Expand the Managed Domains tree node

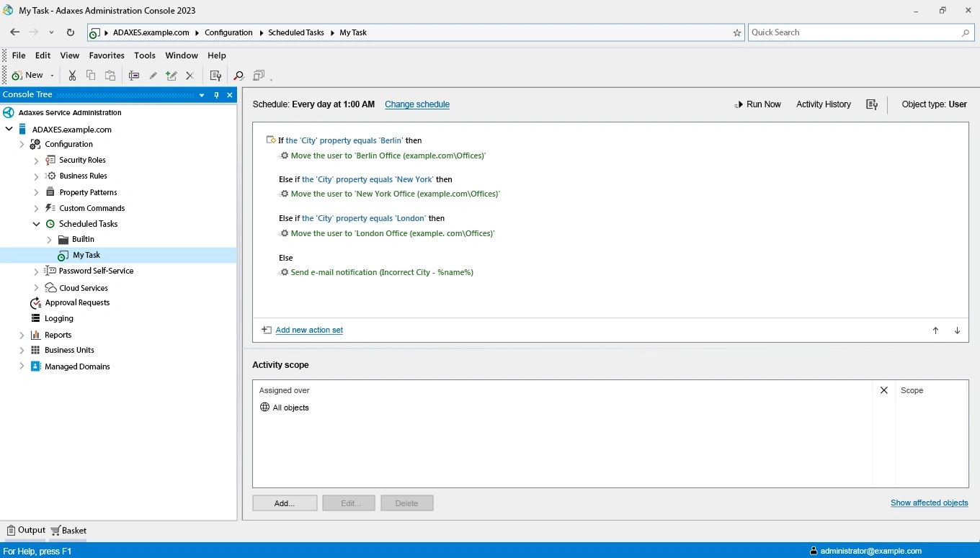coord(22,366)
